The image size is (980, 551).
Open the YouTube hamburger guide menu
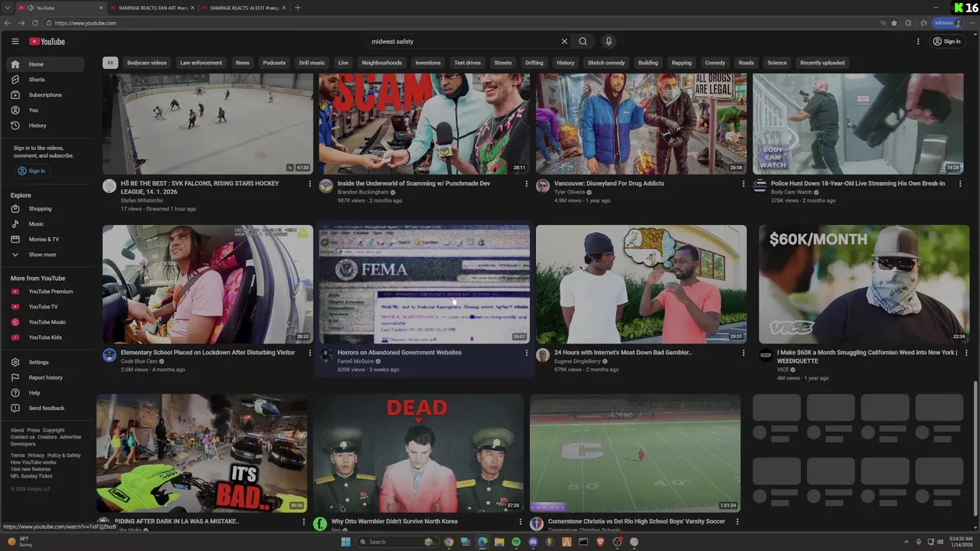coord(15,41)
